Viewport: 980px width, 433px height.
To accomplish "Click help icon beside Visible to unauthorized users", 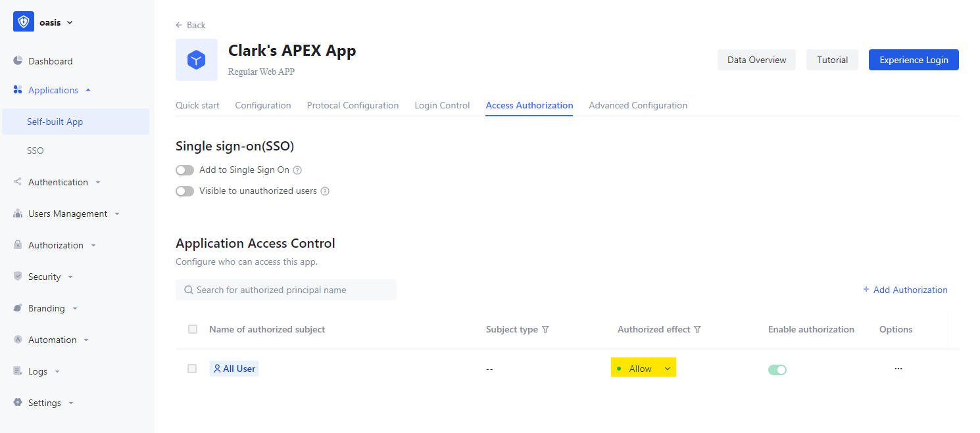I will (324, 191).
